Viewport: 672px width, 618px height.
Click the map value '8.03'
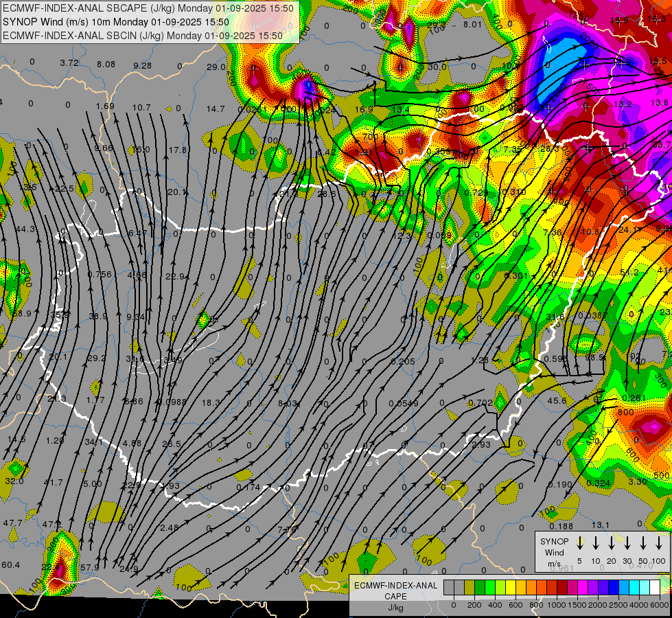[287, 404]
